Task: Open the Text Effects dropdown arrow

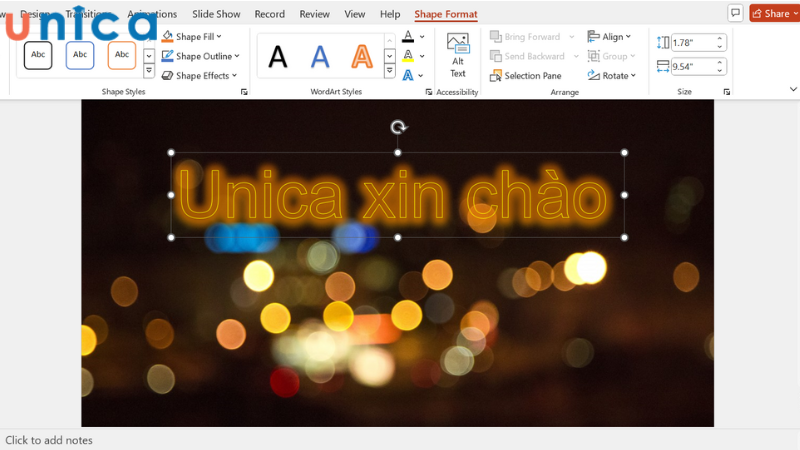Action: coord(421,76)
